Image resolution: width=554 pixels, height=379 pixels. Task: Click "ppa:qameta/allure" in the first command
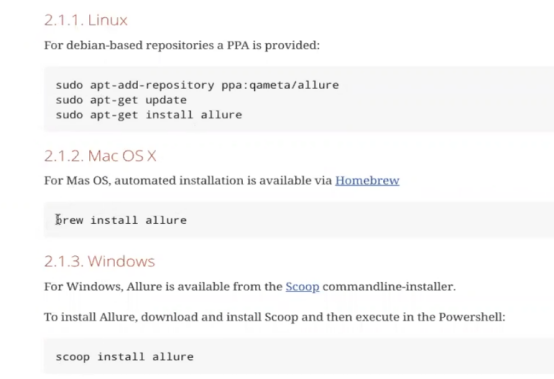280,85
